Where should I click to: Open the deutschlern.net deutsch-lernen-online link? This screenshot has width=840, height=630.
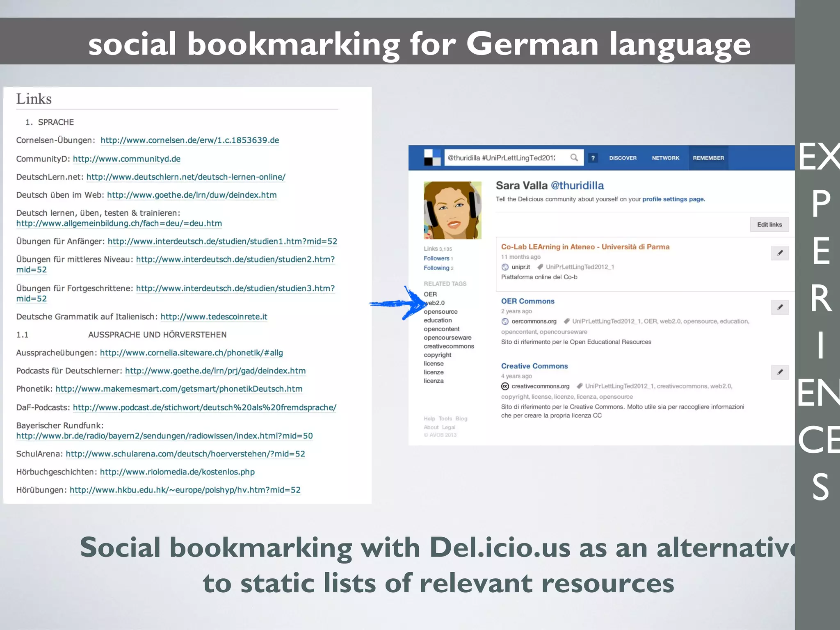[x=186, y=177]
